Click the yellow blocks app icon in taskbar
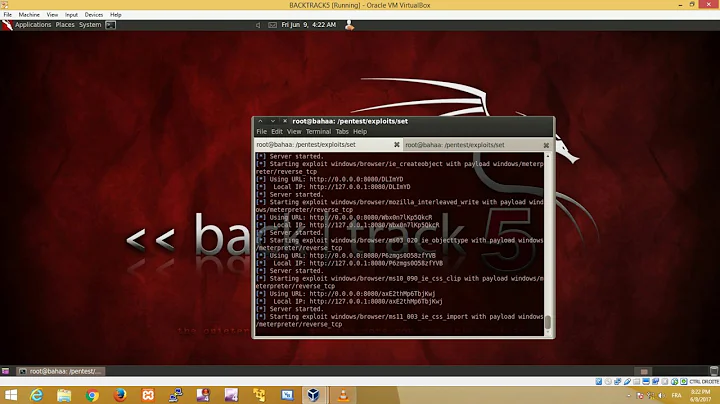Viewport: 720px width, 404px height. (259, 395)
